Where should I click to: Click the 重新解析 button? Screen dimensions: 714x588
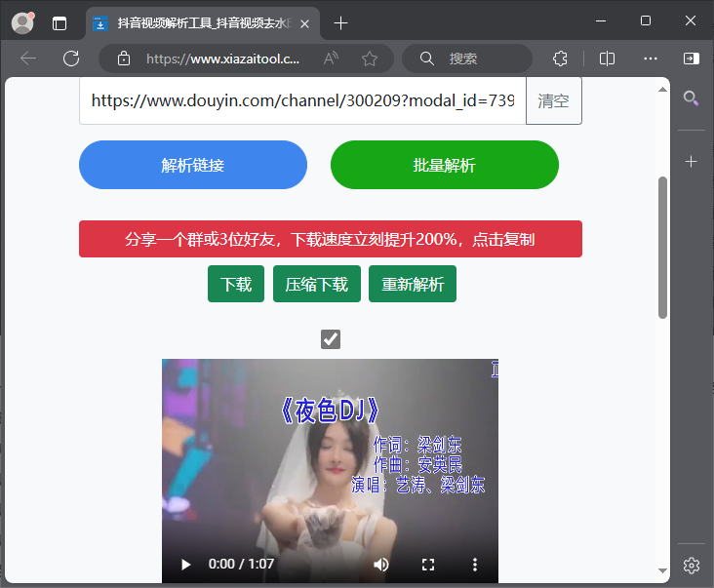413,284
